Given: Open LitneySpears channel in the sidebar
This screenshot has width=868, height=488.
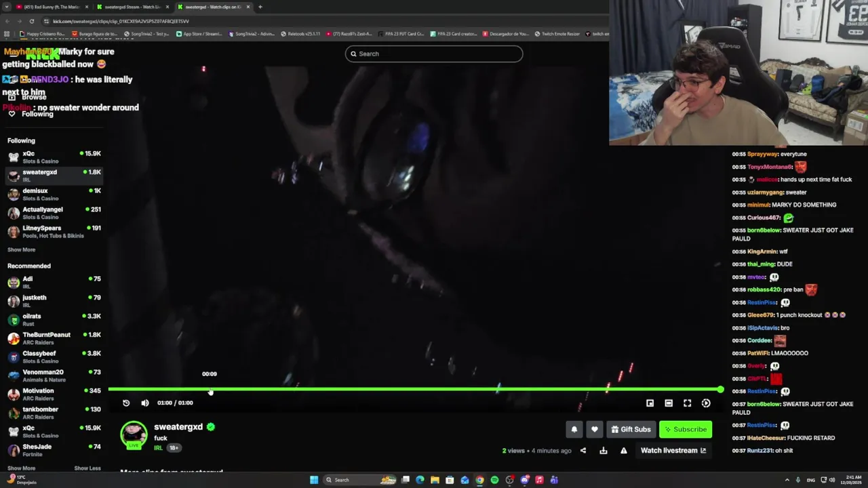Looking at the screenshot, I should tap(54, 231).
